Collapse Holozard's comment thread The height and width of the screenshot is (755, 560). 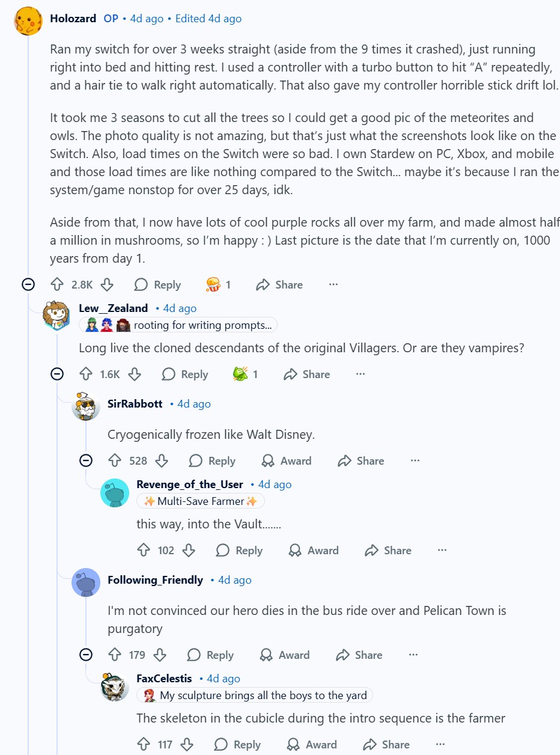click(x=28, y=285)
